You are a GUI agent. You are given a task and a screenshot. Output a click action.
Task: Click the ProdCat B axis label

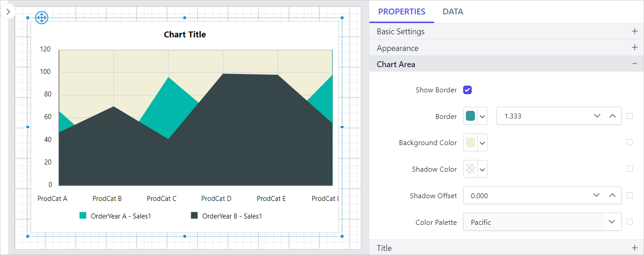coord(107,199)
